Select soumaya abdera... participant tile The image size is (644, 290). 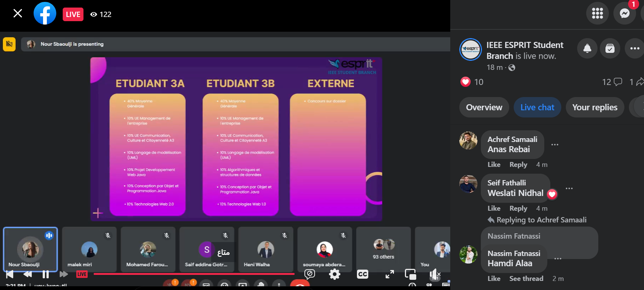pos(325,249)
